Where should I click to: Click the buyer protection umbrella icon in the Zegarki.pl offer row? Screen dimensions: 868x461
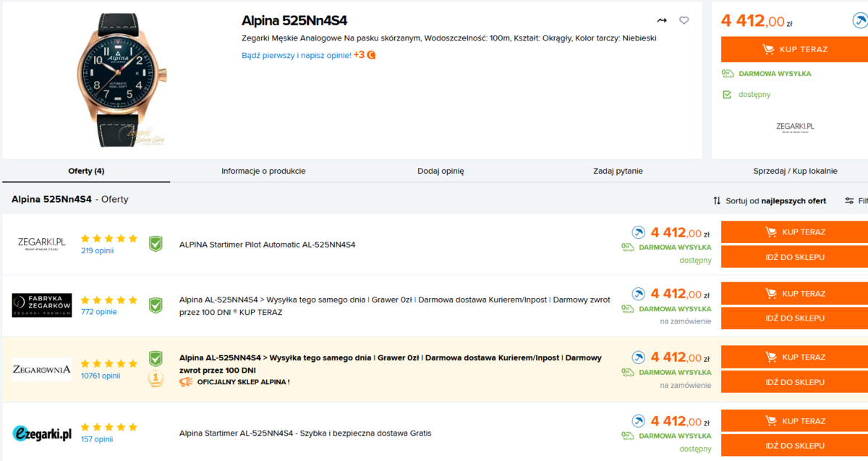coord(638,232)
